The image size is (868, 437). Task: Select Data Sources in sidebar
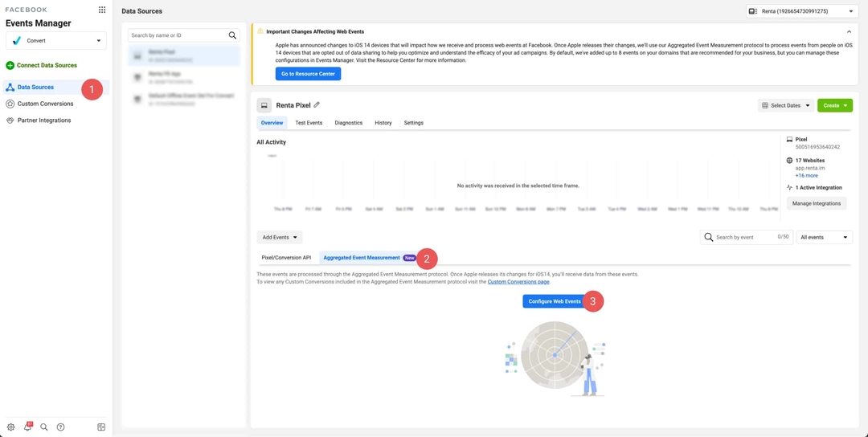[56, 87]
